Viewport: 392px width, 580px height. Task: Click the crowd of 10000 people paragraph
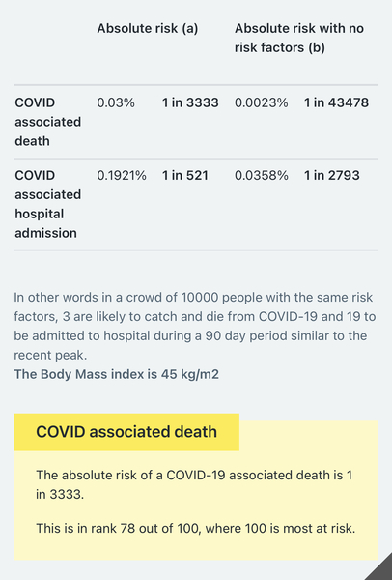(x=195, y=327)
